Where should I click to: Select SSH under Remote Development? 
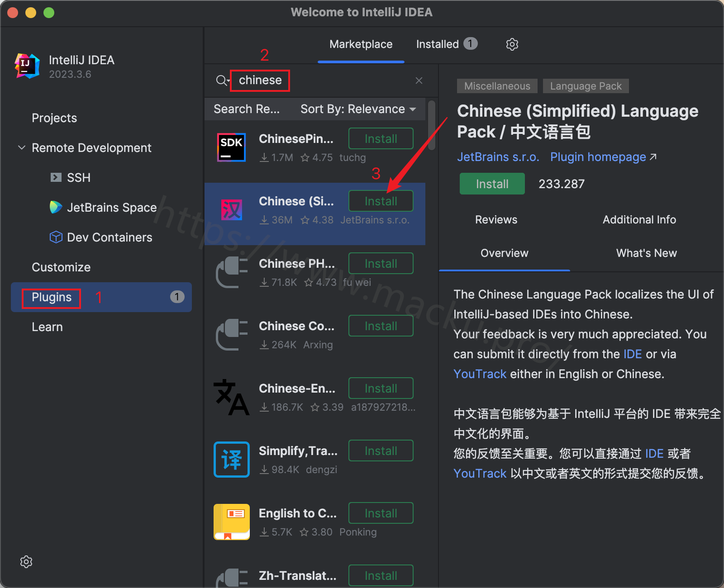(79, 178)
